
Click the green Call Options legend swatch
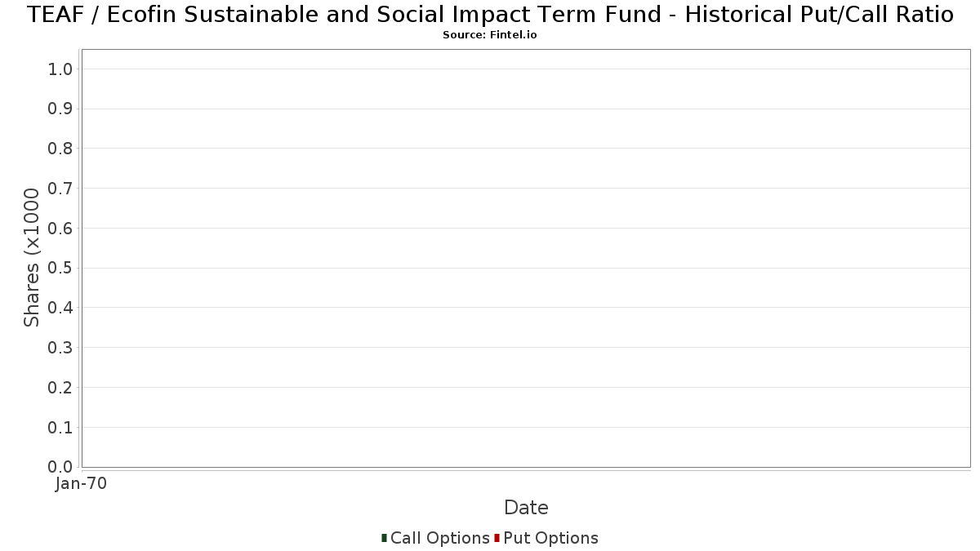click(x=384, y=538)
